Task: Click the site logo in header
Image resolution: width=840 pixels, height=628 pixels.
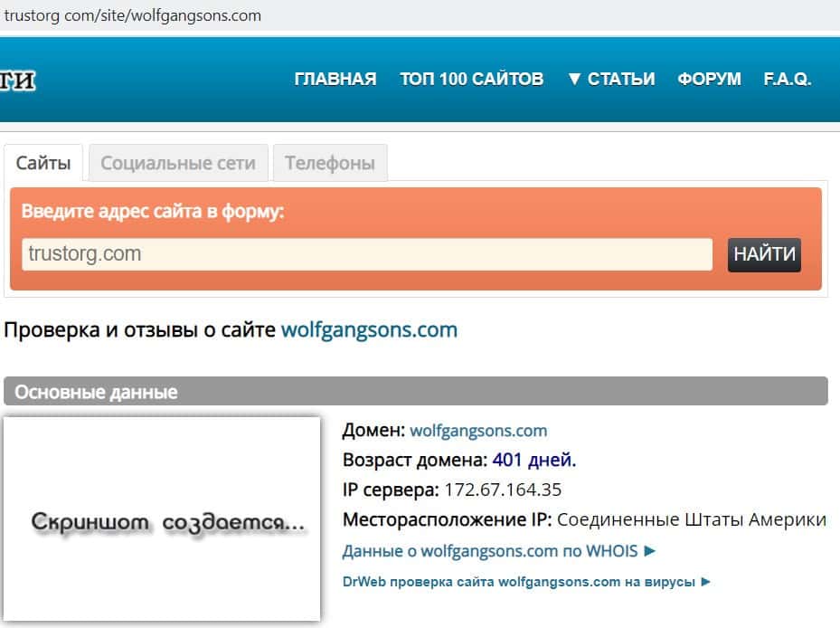Action: point(18,81)
